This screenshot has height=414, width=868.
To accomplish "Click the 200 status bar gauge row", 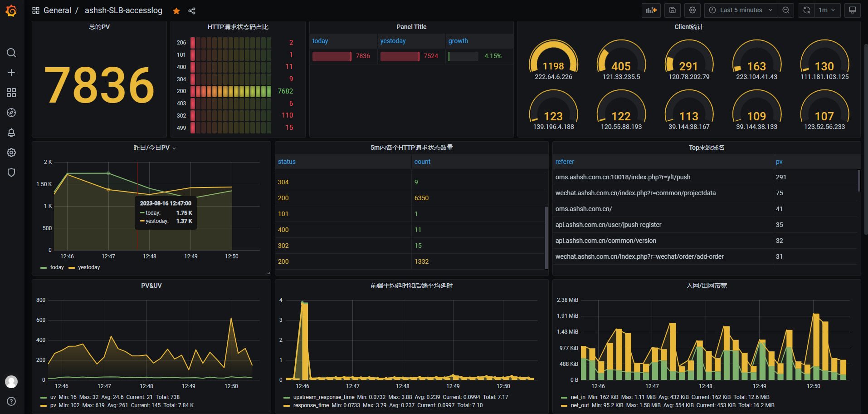I will coord(235,91).
